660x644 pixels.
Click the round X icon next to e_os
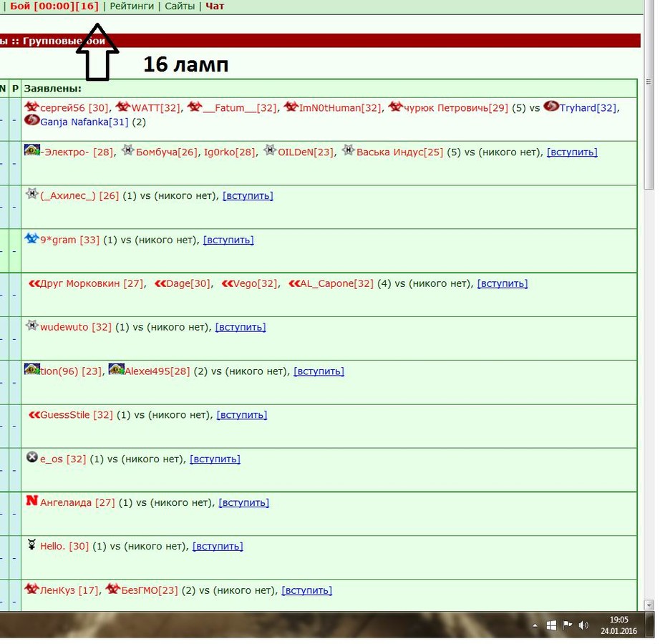(x=32, y=457)
